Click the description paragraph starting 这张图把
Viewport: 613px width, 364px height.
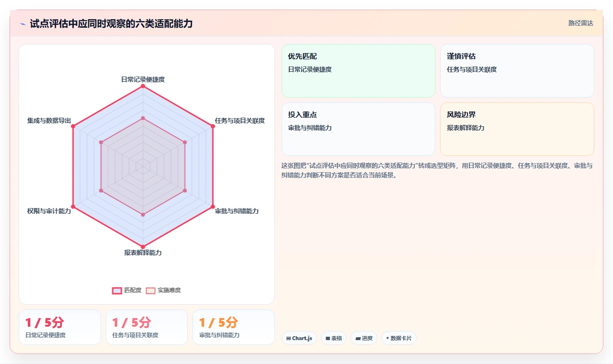[x=437, y=170]
